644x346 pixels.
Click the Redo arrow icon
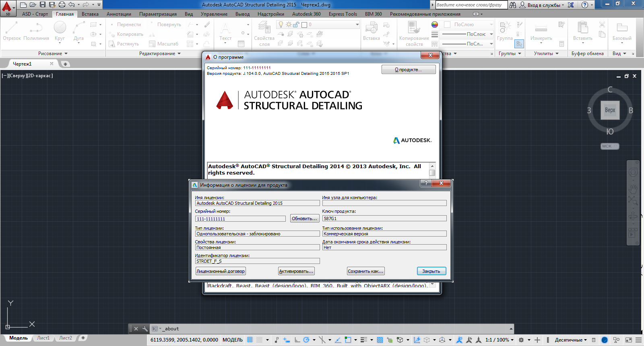point(86,5)
